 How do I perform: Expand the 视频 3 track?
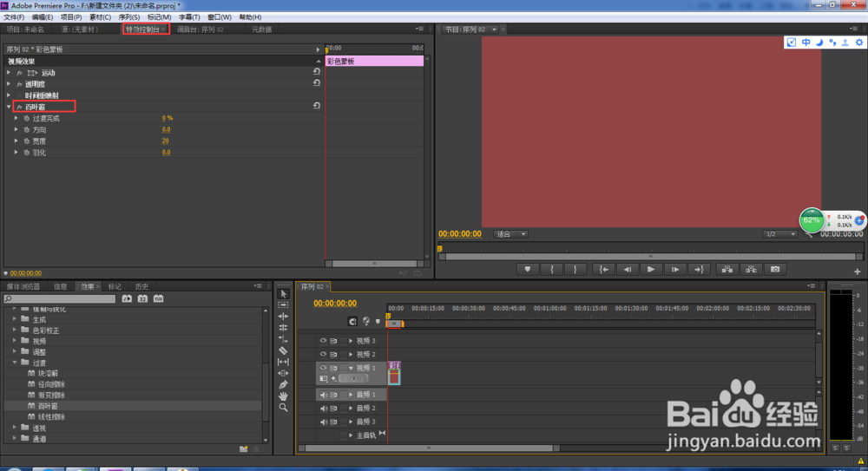(351, 341)
